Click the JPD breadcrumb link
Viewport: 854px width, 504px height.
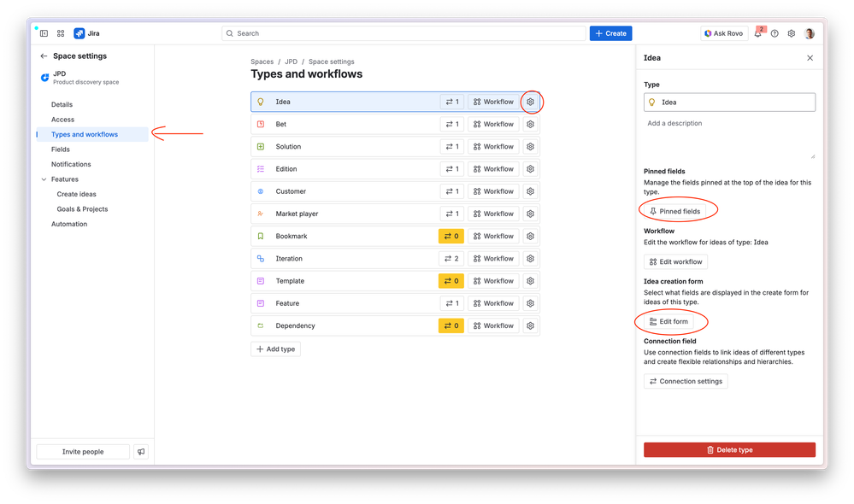point(291,62)
